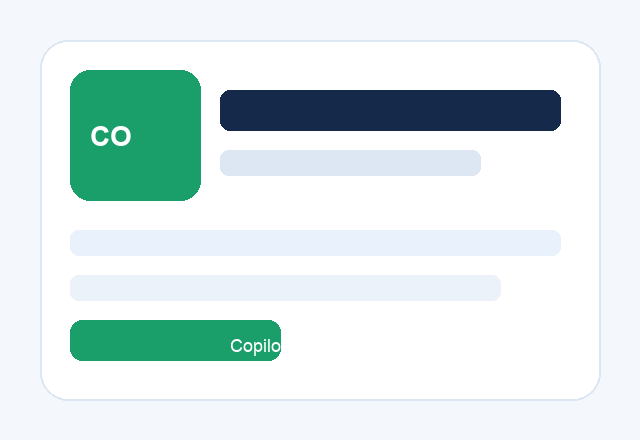Click the dark navy title bar

pos(390,110)
